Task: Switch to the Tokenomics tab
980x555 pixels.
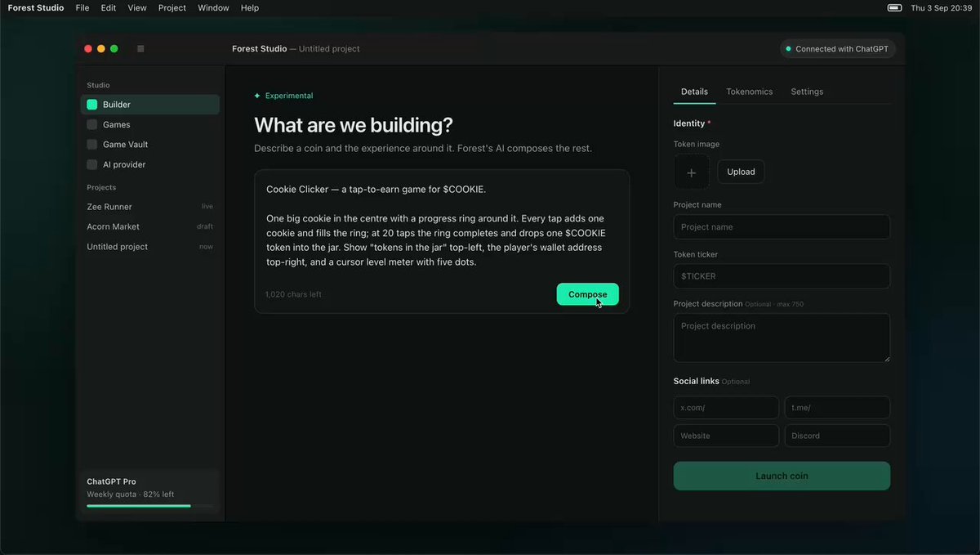Action: (x=750, y=92)
